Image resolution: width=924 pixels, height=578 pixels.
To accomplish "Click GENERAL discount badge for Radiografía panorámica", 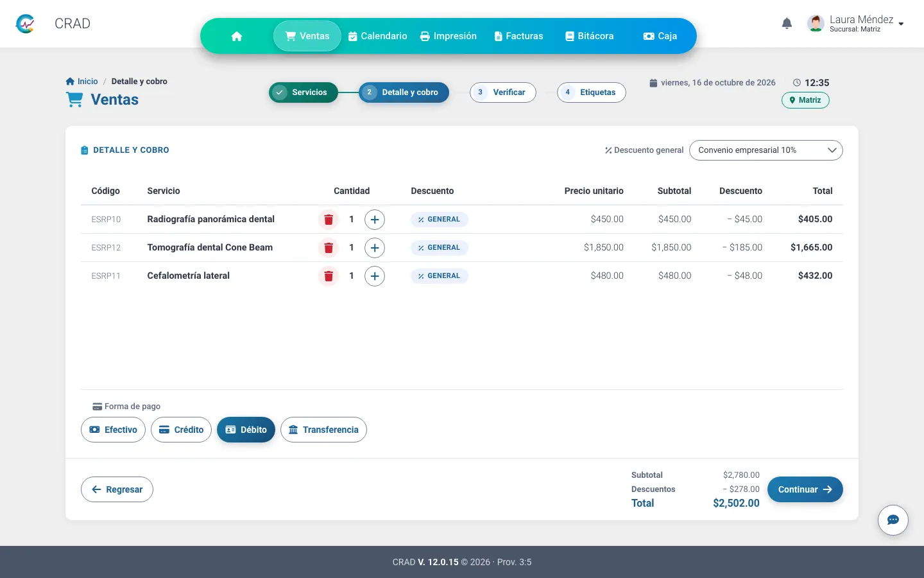I will tap(440, 220).
